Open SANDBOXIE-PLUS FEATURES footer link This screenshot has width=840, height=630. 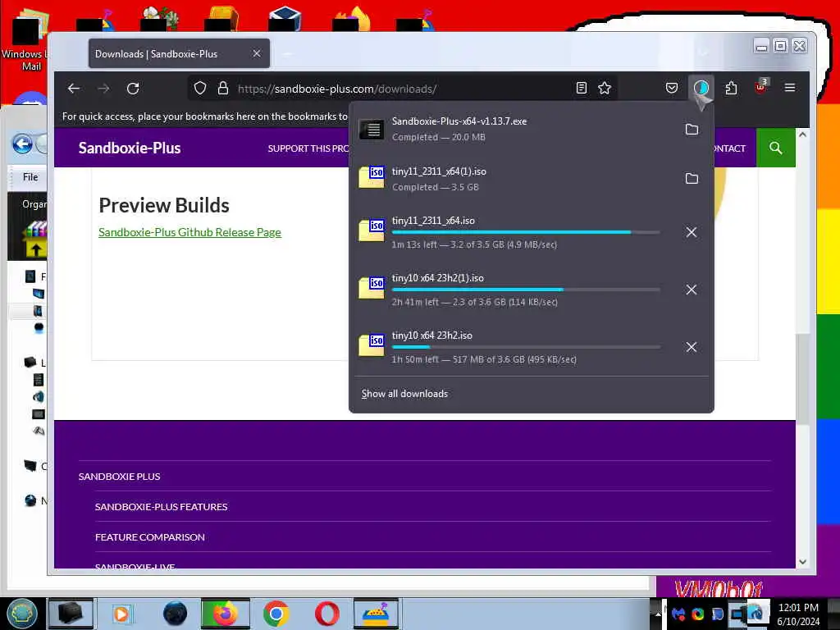tap(162, 507)
